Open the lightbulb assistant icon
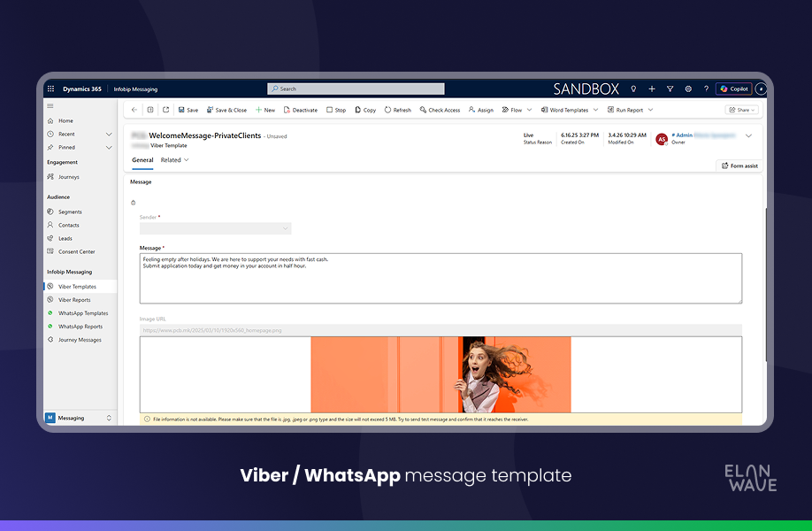Image resolution: width=812 pixels, height=531 pixels. point(633,88)
